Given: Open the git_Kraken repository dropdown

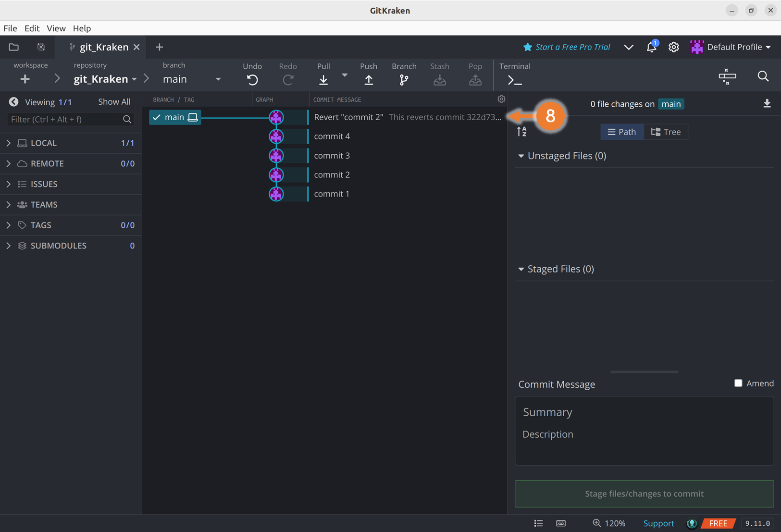Looking at the screenshot, I should [134, 79].
